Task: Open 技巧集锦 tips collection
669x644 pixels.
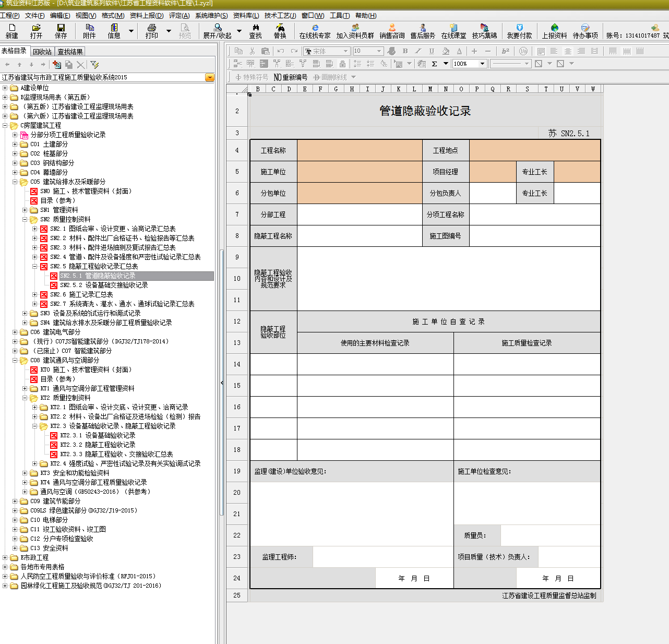Action: [x=484, y=31]
